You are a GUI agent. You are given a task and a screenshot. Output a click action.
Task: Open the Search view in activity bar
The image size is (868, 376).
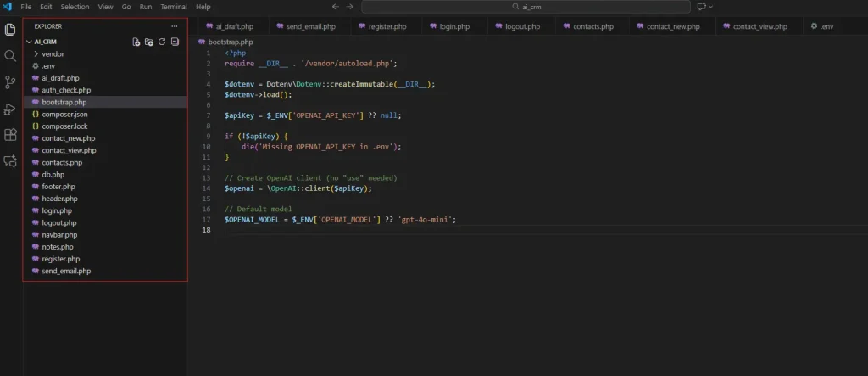click(10, 56)
